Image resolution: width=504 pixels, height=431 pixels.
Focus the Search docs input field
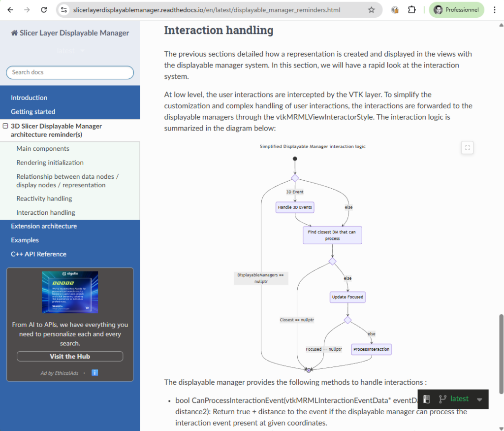pyautogui.click(x=70, y=72)
